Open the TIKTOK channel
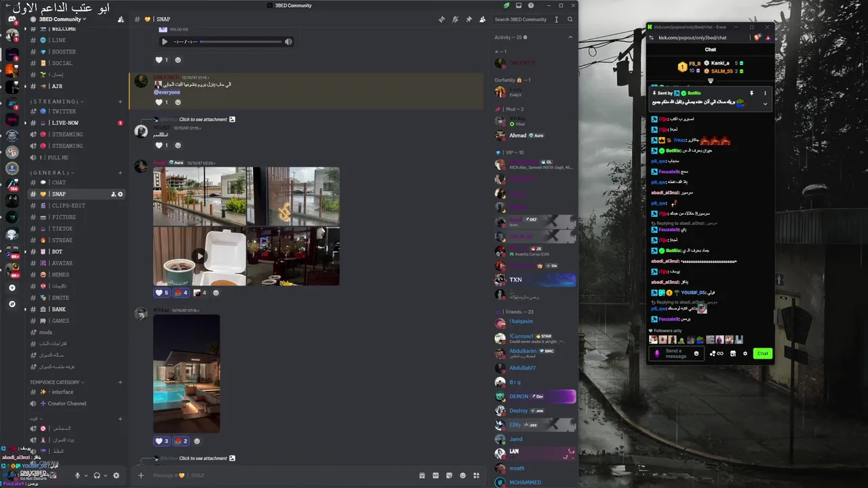The width and height of the screenshot is (868, 488). pos(76,228)
